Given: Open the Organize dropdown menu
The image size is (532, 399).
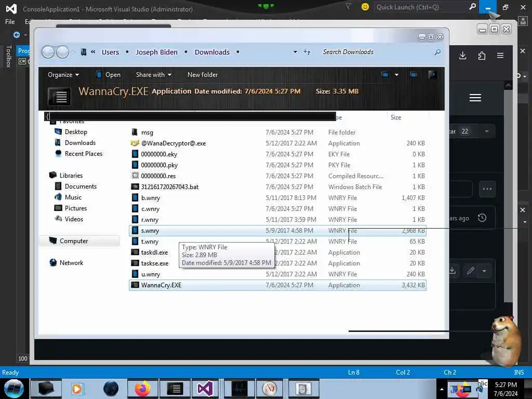Looking at the screenshot, I should 63,75.
